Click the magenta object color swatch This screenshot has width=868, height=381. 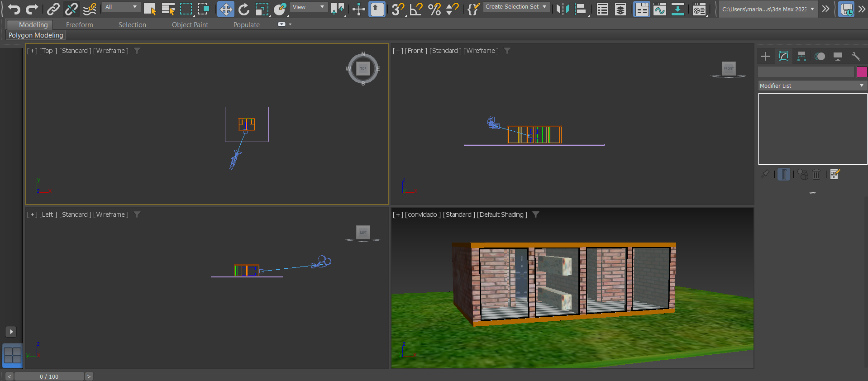coord(862,72)
